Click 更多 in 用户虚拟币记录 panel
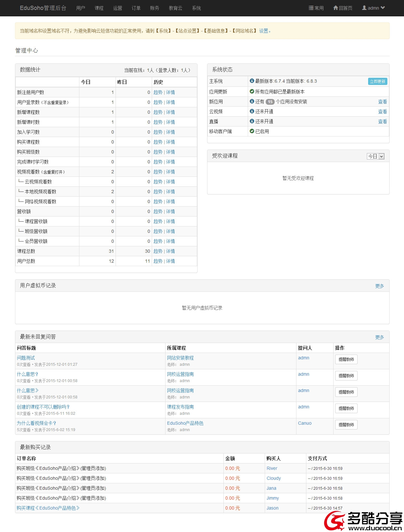 [380, 286]
